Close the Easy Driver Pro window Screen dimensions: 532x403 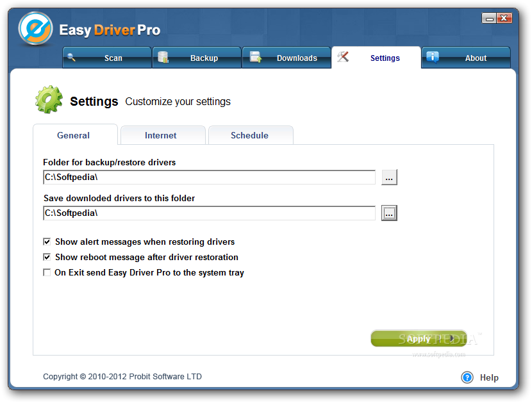[x=504, y=18]
